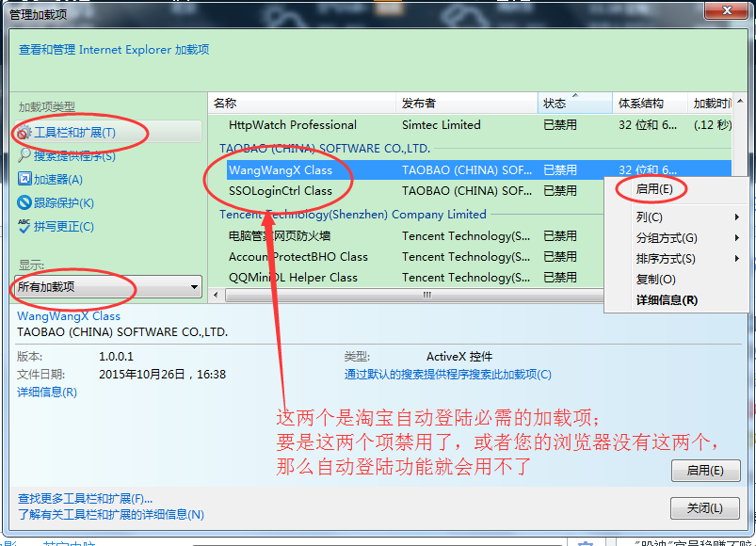
Task: Choose 启用(E) in the context menu
Action: [654, 189]
